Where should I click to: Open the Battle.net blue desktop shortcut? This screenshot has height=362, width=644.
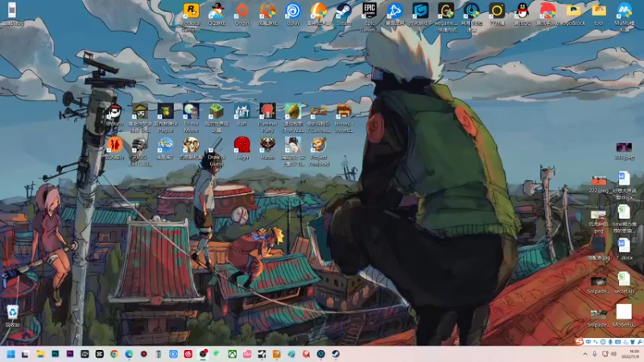point(394,11)
